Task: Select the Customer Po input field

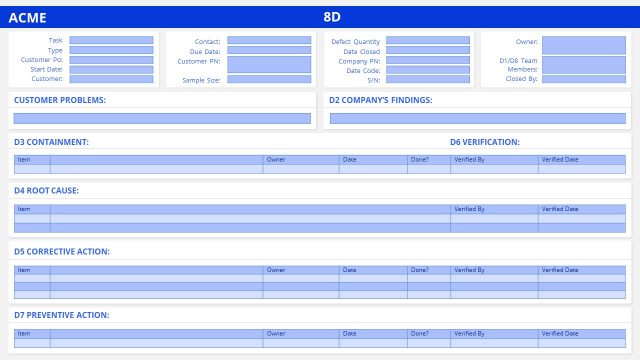Action: tap(111, 60)
